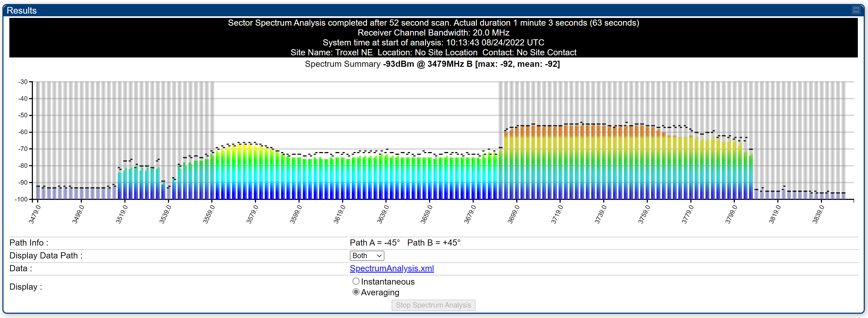Click the spectrum bar above the 3519.0 tick
Screen dimensions: 868x318
click(x=125, y=183)
